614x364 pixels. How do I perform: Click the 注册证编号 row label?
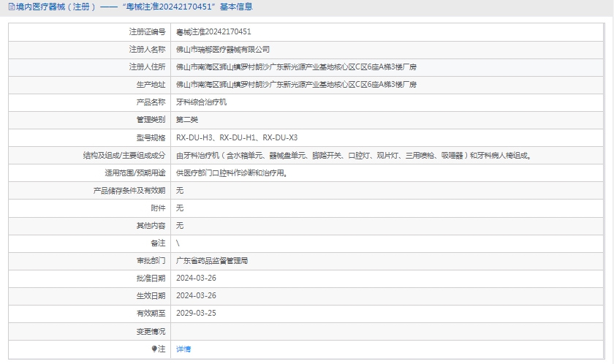147,32
